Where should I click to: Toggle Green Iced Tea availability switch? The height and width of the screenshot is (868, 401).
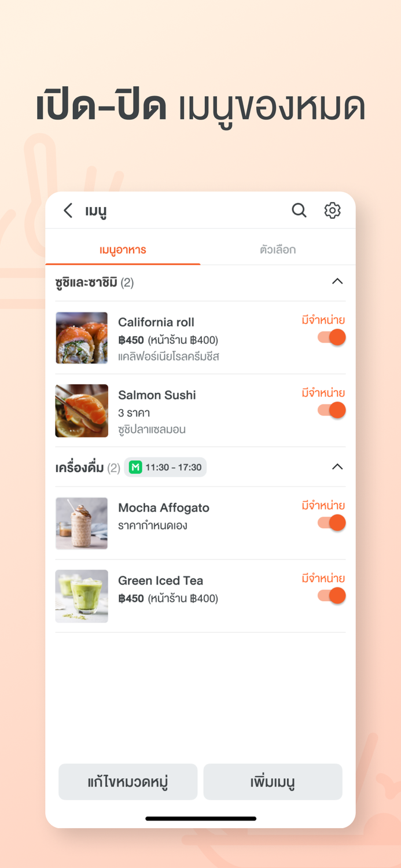click(332, 596)
